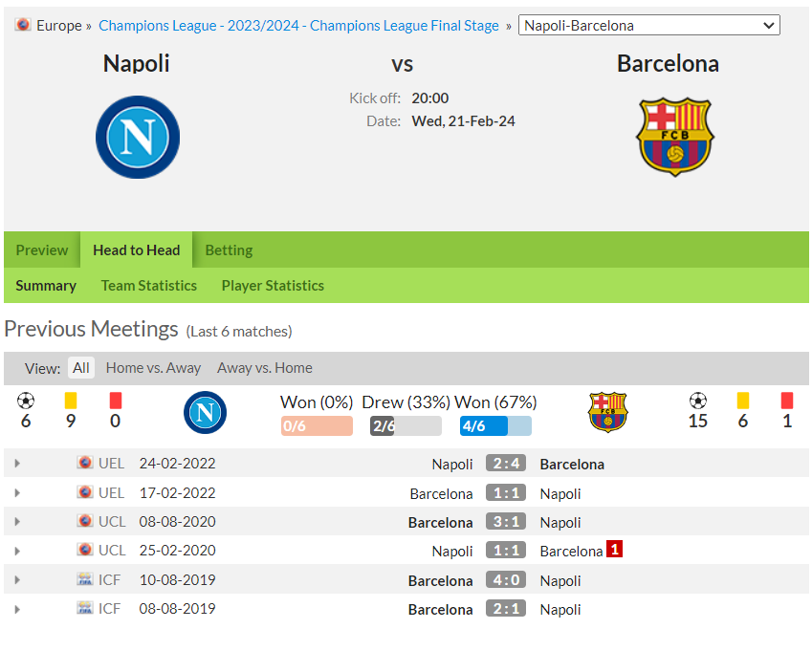Switch view to Away vs. Home

(265, 368)
